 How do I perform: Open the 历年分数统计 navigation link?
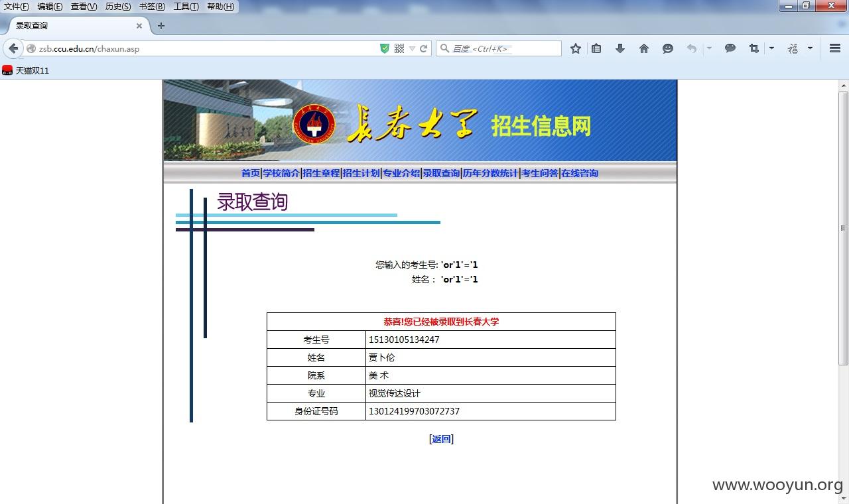tap(490, 173)
